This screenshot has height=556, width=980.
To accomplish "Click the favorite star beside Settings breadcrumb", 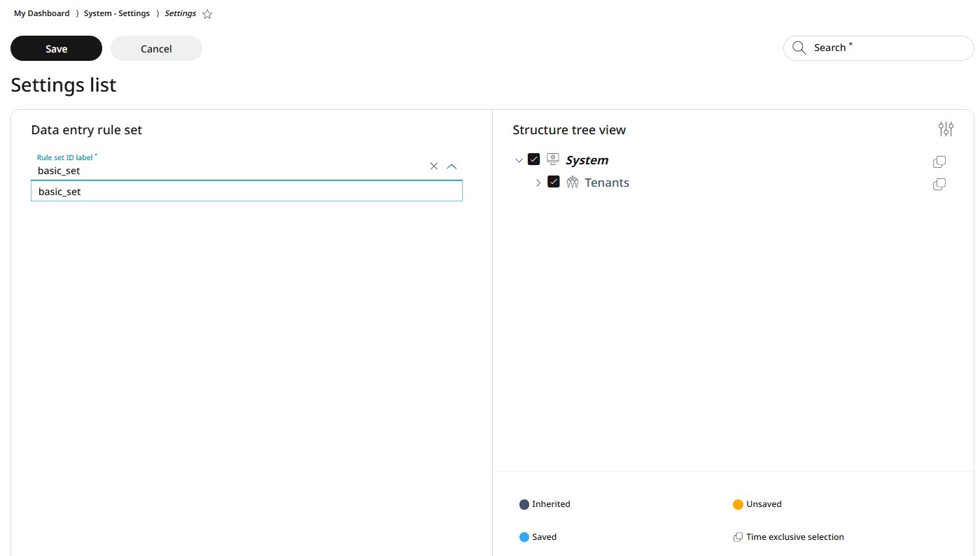I will click(x=207, y=14).
